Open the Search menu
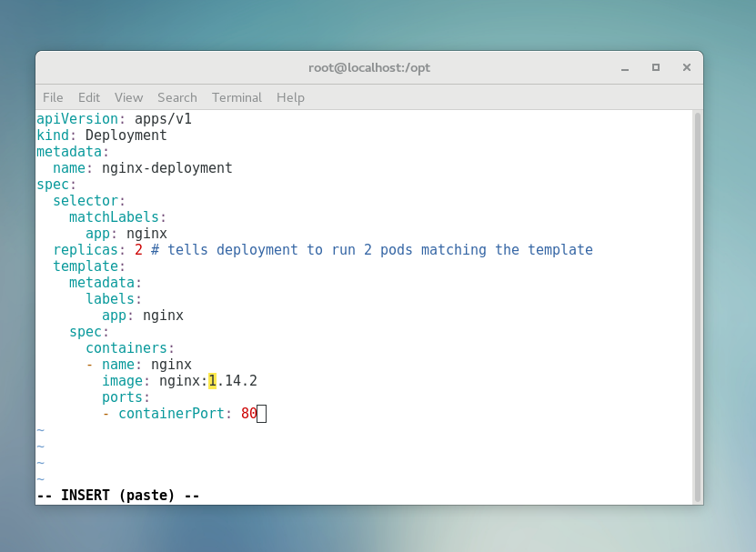Viewport: 756px width, 552px height. coord(176,97)
